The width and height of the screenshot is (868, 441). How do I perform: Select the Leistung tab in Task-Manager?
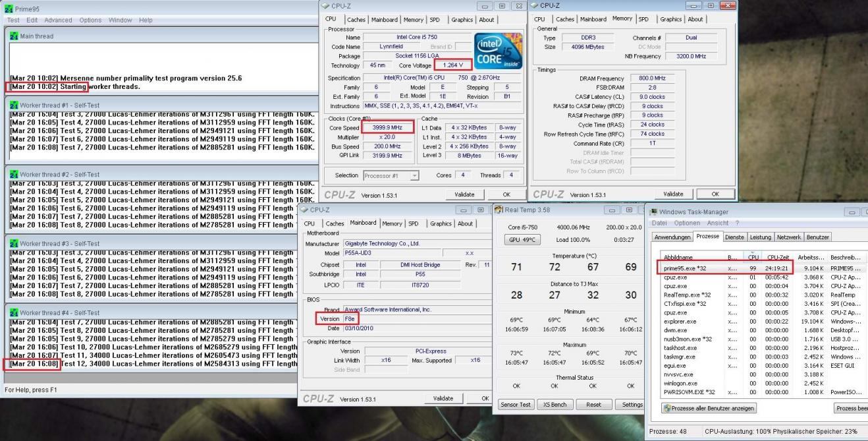[x=760, y=237]
